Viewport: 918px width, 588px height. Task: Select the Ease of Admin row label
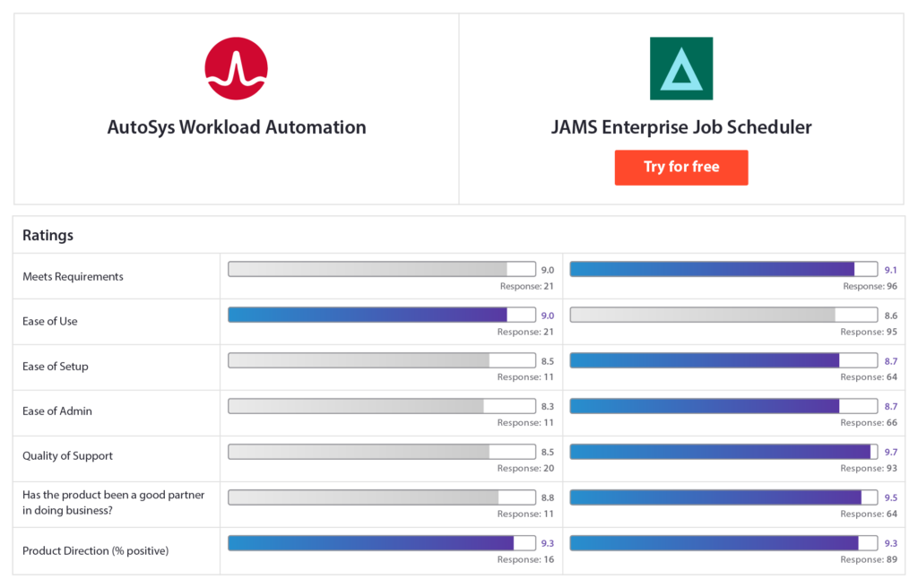point(56,411)
